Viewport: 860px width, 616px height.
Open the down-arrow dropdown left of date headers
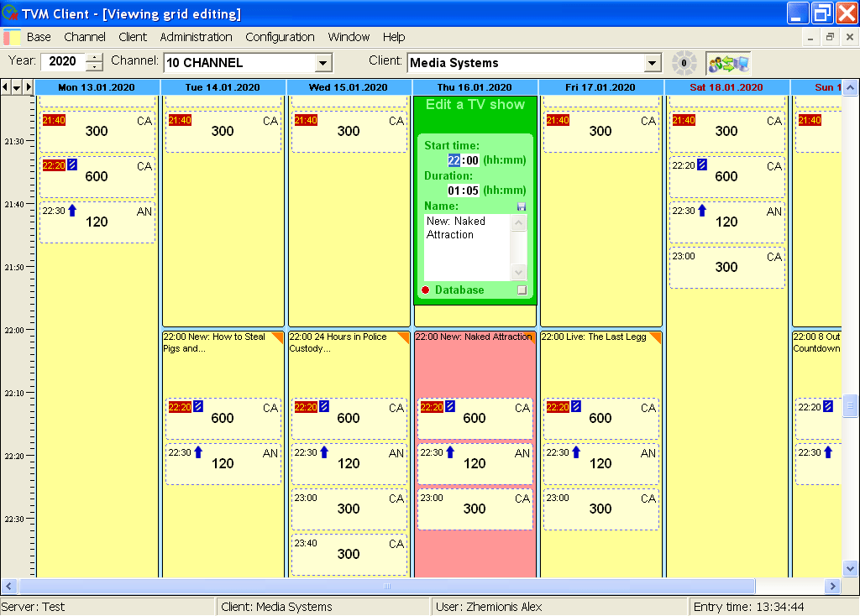click(x=17, y=87)
